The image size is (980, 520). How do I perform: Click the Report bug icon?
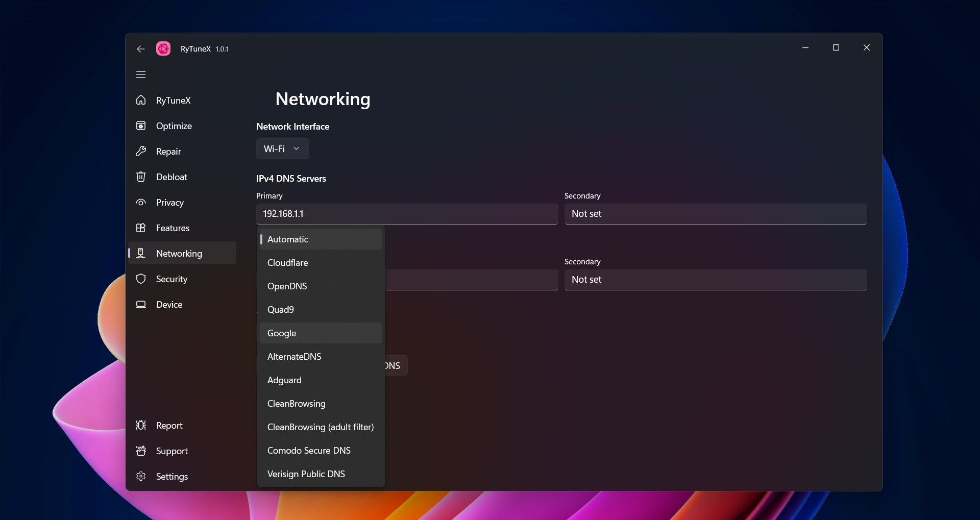point(141,425)
